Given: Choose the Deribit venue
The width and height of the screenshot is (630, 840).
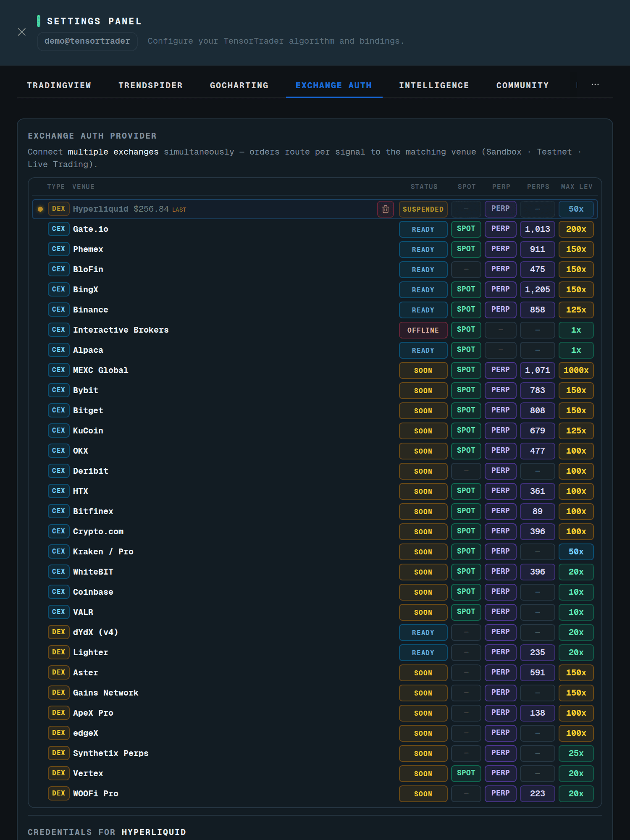Looking at the screenshot, I should 315,471.
